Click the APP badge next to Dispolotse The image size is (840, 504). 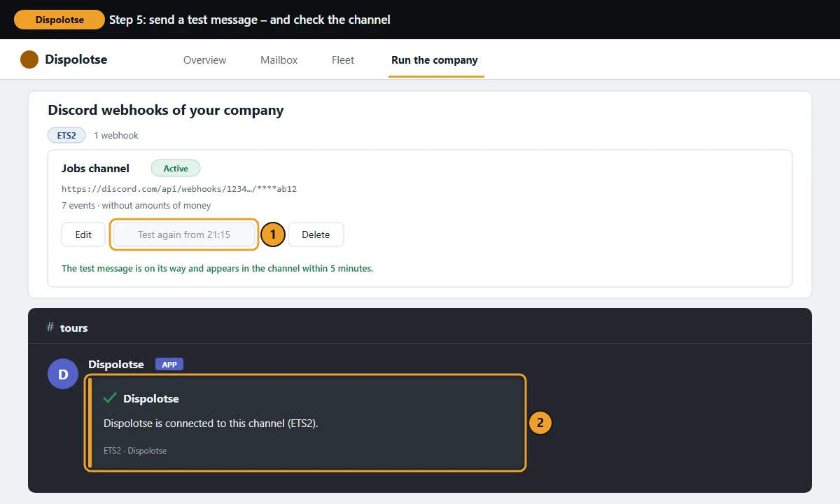coord(169,364)
